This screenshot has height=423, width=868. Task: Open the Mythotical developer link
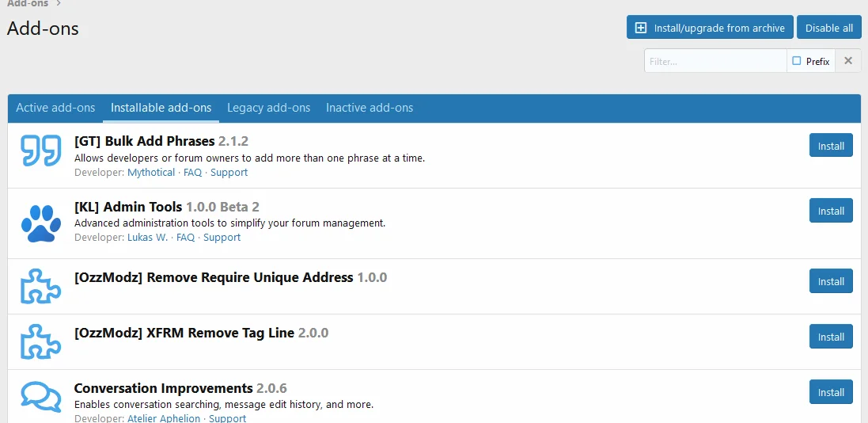151,173
